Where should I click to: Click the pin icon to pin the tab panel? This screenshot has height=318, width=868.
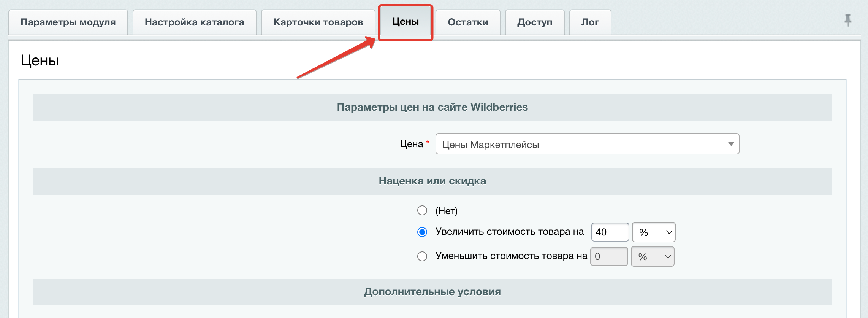(x=847, y=20)
